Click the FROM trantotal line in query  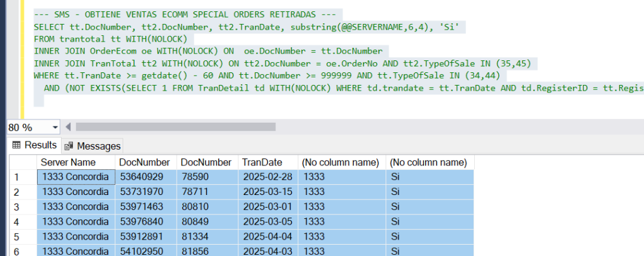tap(111, 39)
